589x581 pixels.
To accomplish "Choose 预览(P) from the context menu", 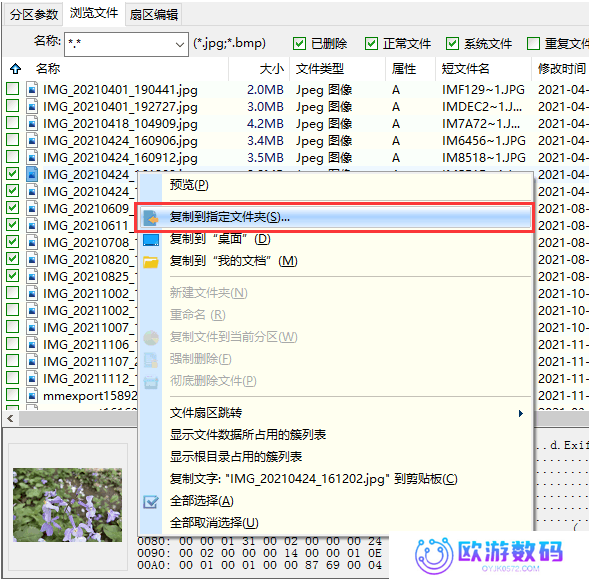I will pyautogui.click(x=189, y=185).
